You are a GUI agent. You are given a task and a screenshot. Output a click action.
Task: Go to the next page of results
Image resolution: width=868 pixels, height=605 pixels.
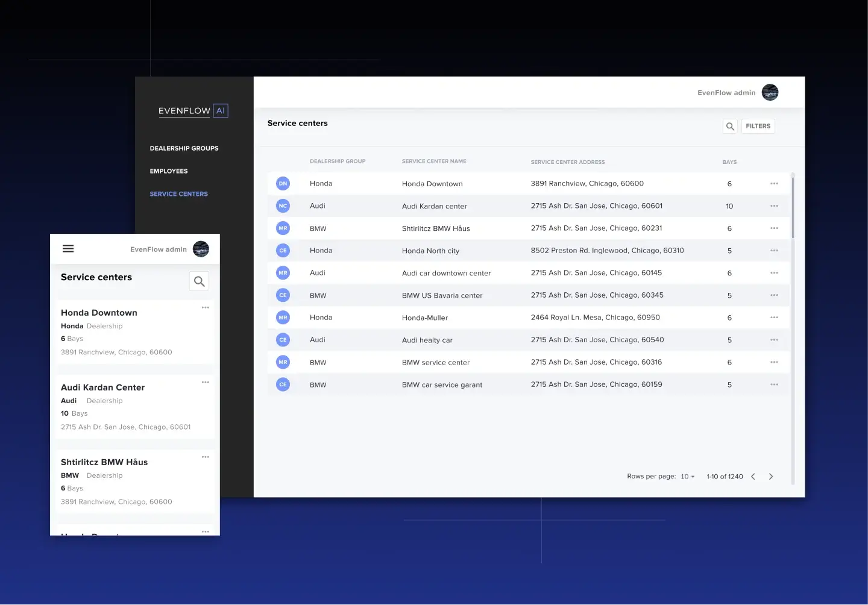[x=771, y=477]
